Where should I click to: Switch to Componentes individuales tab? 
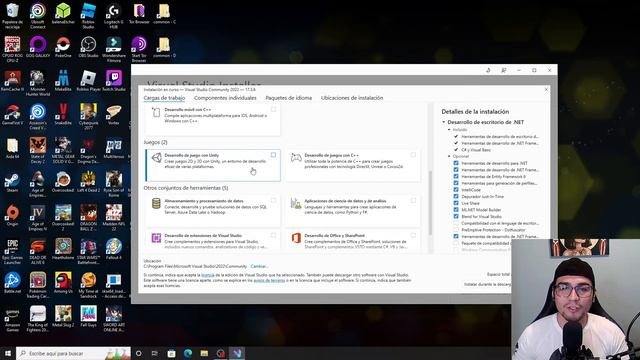pyautogui.click(x=225, y=98)
